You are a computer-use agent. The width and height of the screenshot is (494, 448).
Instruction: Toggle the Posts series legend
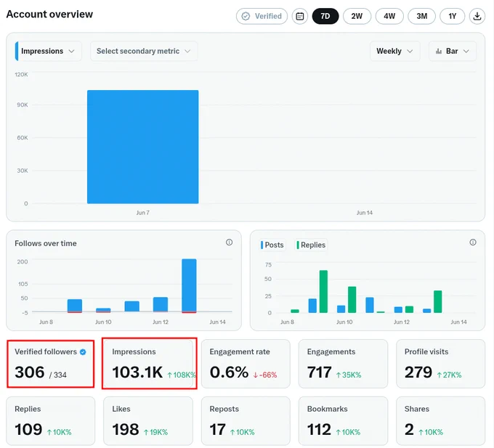pos(272,245)
